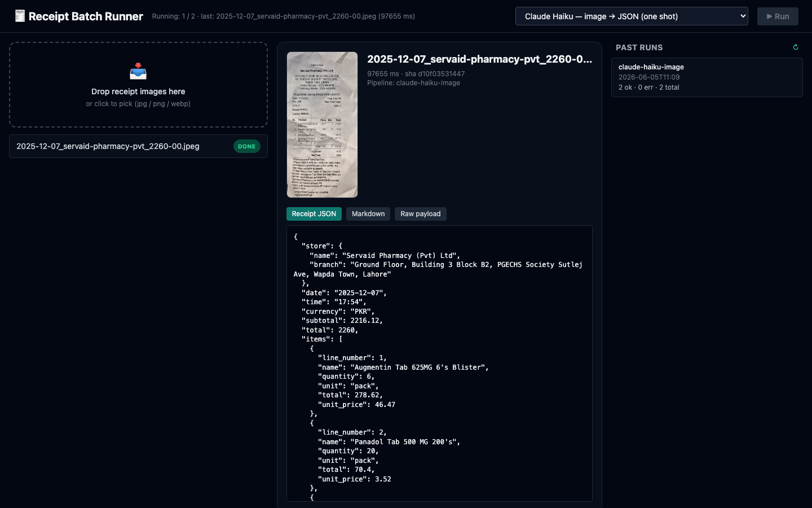Open the pipeline selector dropdown
812x508 pixels.
632,16
